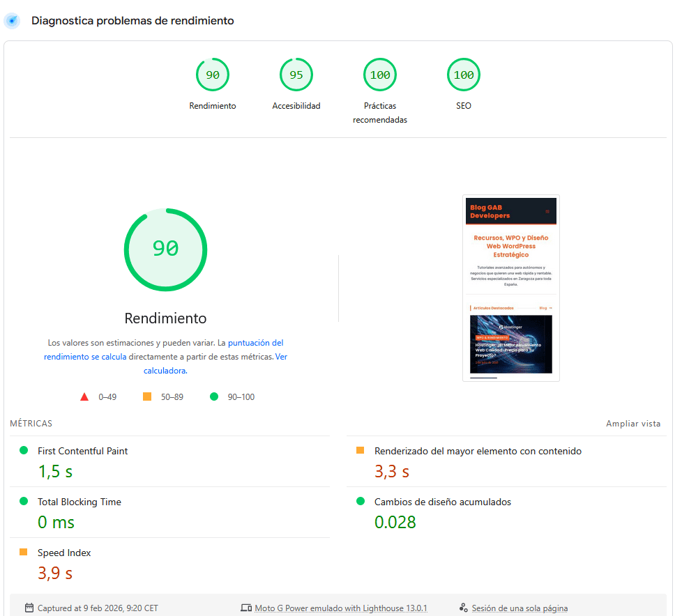Click the session icon beside Sesión de una sola página
Viewport: 682px width, 616px height.
(x=463, y=608)
